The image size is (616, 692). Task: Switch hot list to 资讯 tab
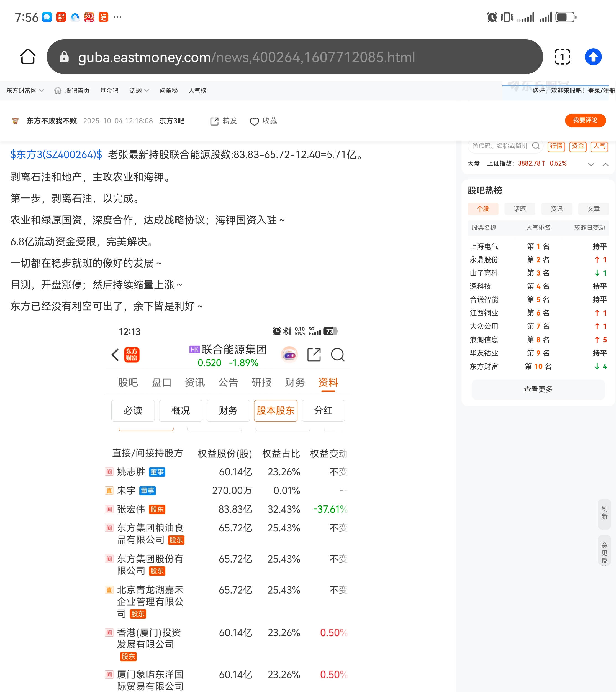coord(556,209)
